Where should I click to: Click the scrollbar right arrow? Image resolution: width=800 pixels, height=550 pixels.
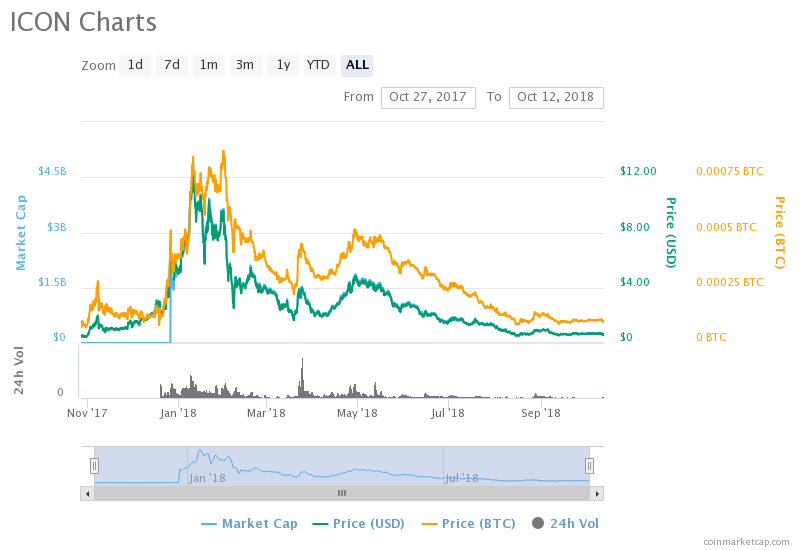click(597, 493)
